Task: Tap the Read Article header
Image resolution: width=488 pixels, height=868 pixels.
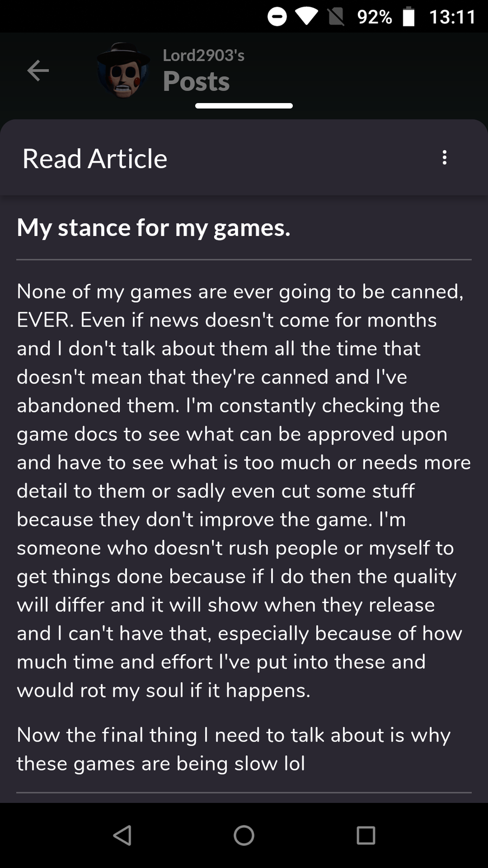Action: [95, 158]
